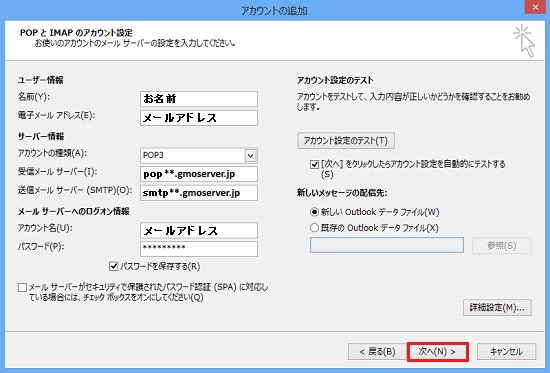Click the 名前(Y) name input field

(x=199, y=99)
